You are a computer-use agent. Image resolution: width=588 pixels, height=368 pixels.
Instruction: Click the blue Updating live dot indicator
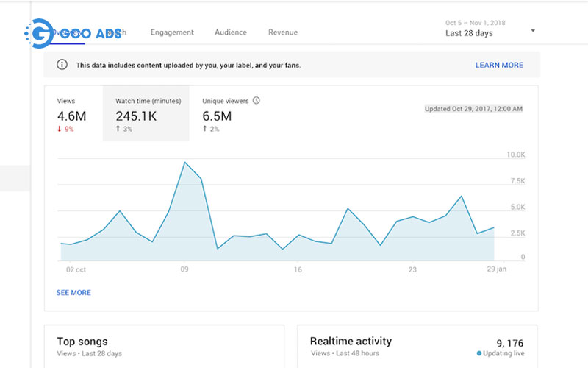479,353
